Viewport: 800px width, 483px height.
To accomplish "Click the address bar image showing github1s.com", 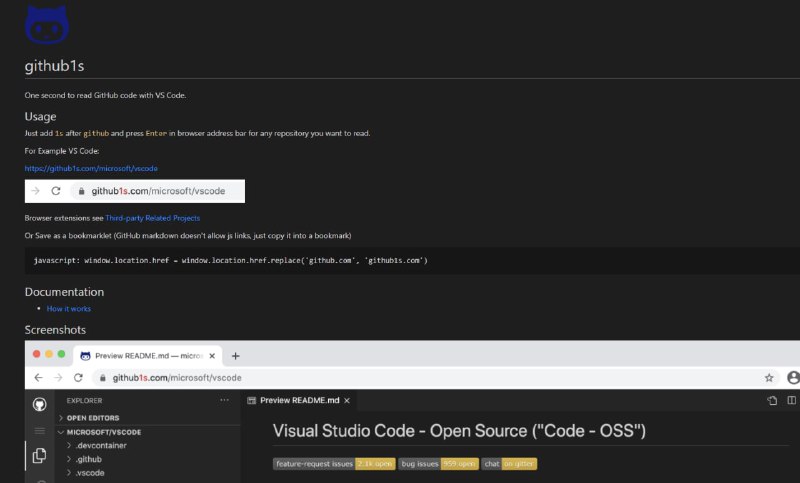I will 135,191.
